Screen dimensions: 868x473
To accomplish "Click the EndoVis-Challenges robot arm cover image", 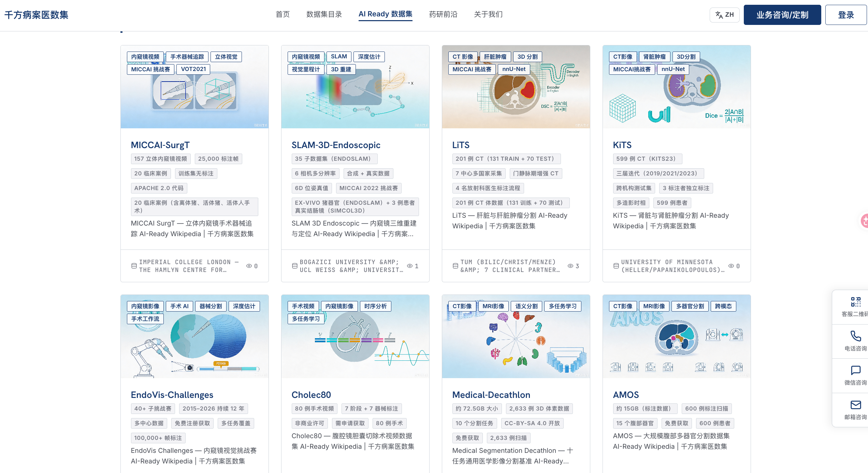I will [x=194, y=336].
